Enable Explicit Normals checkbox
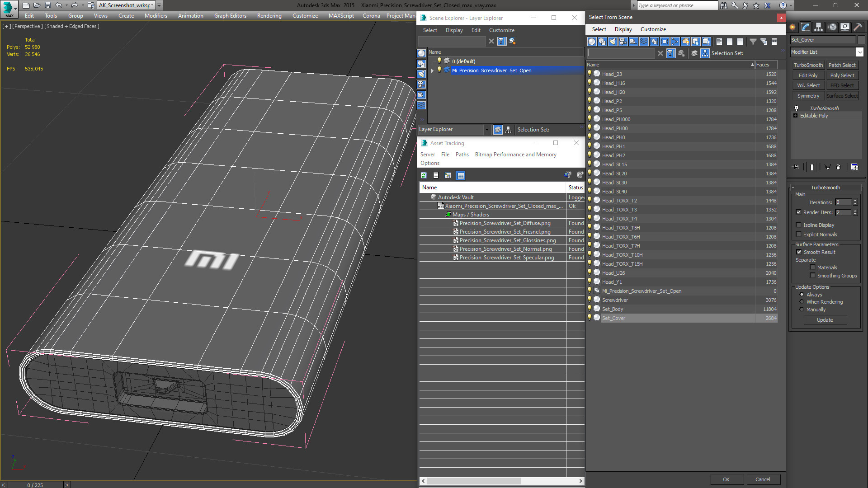 (798, 235)
